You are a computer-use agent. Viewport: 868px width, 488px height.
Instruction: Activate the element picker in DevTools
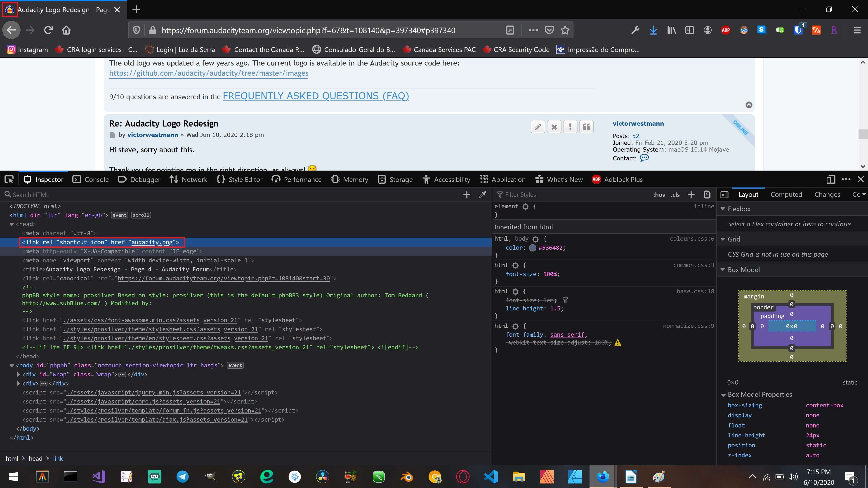[x=9, y=180]
